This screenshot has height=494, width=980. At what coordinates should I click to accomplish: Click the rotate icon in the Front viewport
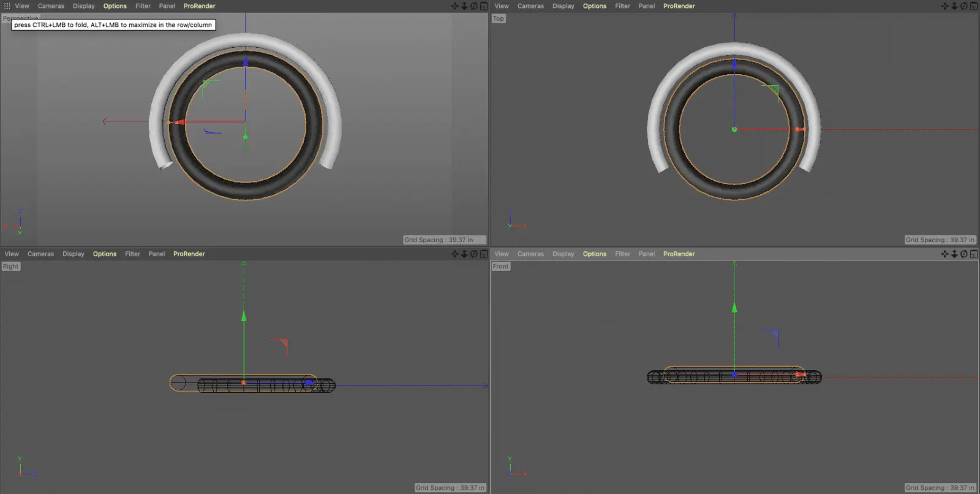point(963,254)
